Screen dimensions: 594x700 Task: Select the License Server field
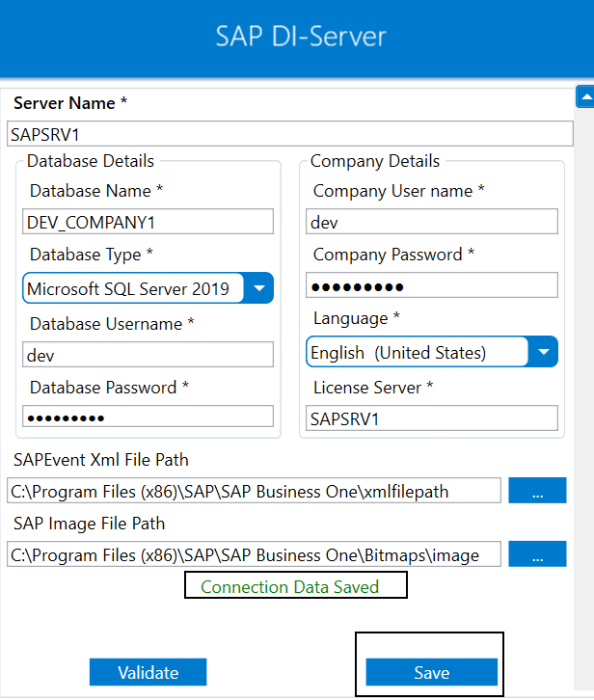pos(432,417)
